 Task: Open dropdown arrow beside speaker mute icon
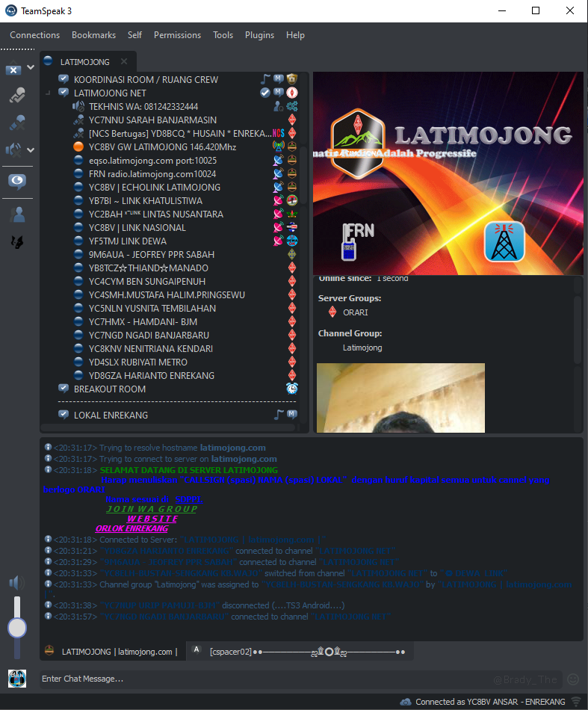[x=31, y=149]
